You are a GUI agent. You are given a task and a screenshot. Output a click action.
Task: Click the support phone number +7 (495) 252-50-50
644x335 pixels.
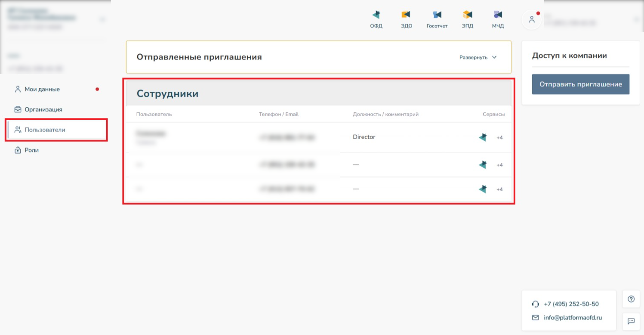tap(571, 304)
